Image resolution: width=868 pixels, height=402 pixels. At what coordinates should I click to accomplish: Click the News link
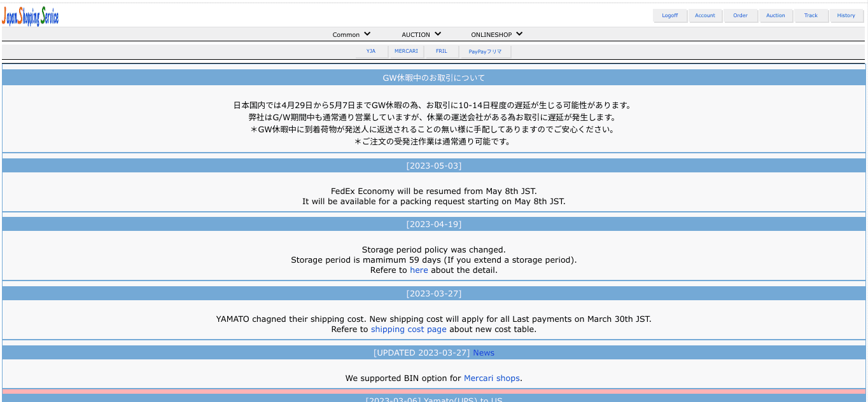pyautogui.click(x=484, y=352)
